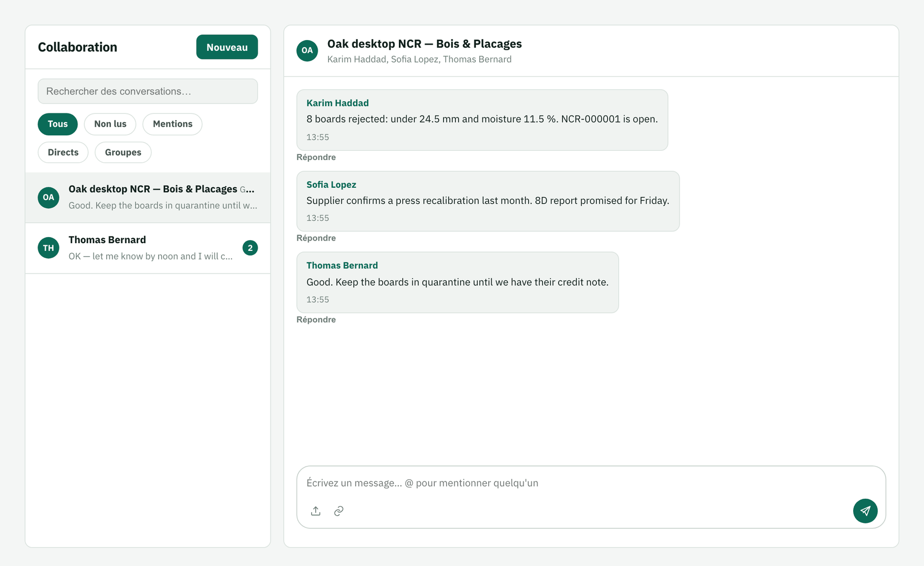This screenshot has height=566, width=924.
Task: Click the 'Good. Keep the boards' list preview
Action: click(163, 206)
